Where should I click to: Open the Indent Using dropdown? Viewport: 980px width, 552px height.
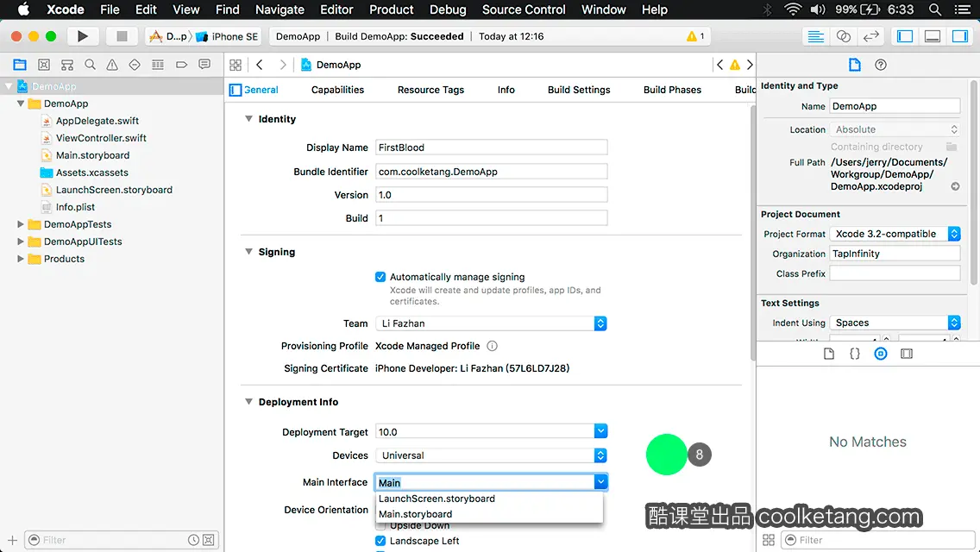895,323
